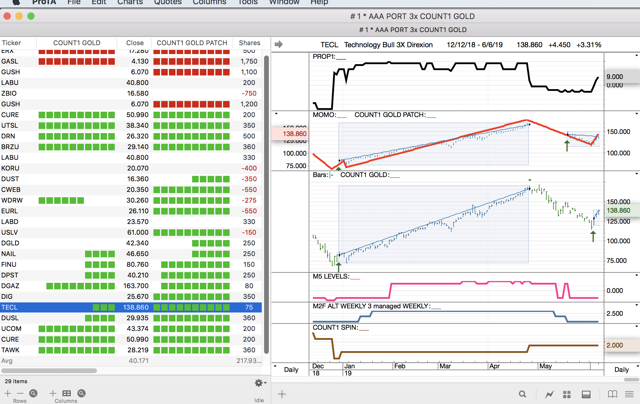Open the Columns menu
The image size is (640, 404).
pyautogui.click(x=209, y=2)
